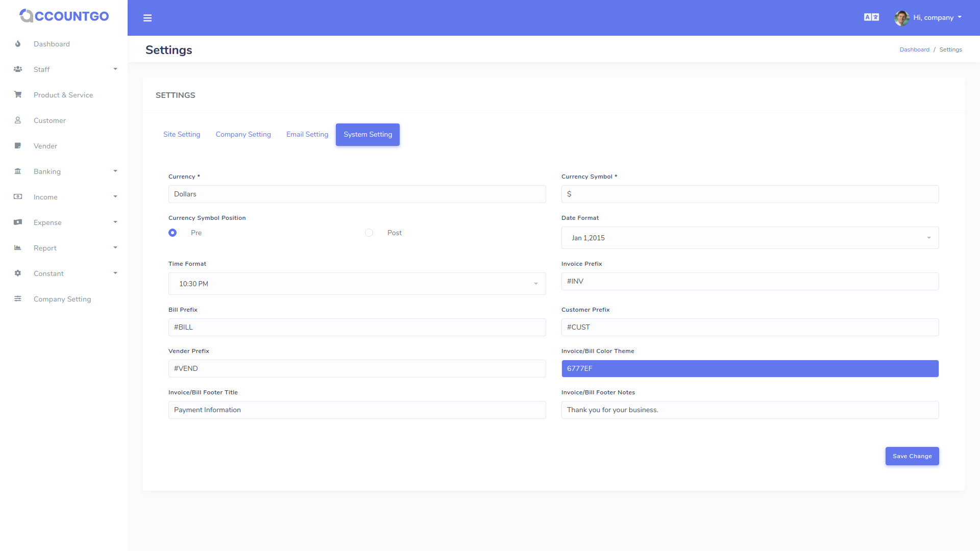Image resolution: width=980 pixels, height=551 pixels.
Task: Toggle the hamburger menu icon
Action: pyautogui.click(x=148, y=18)
